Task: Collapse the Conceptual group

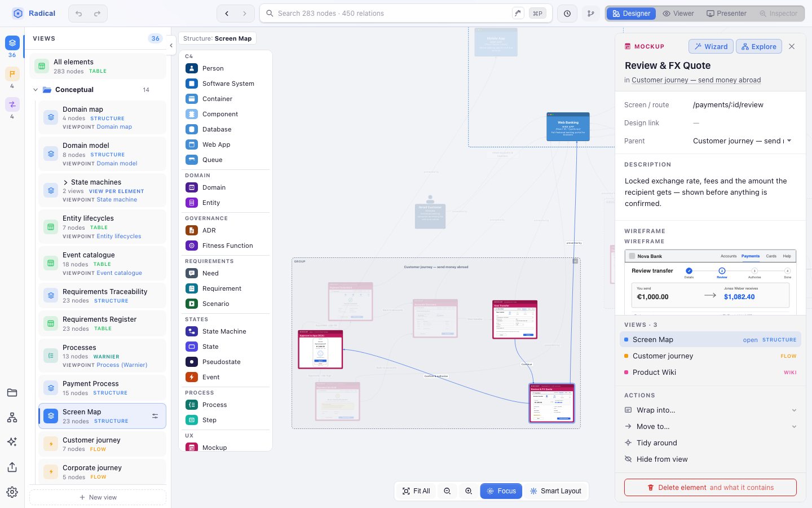Action: click(36, 90)
